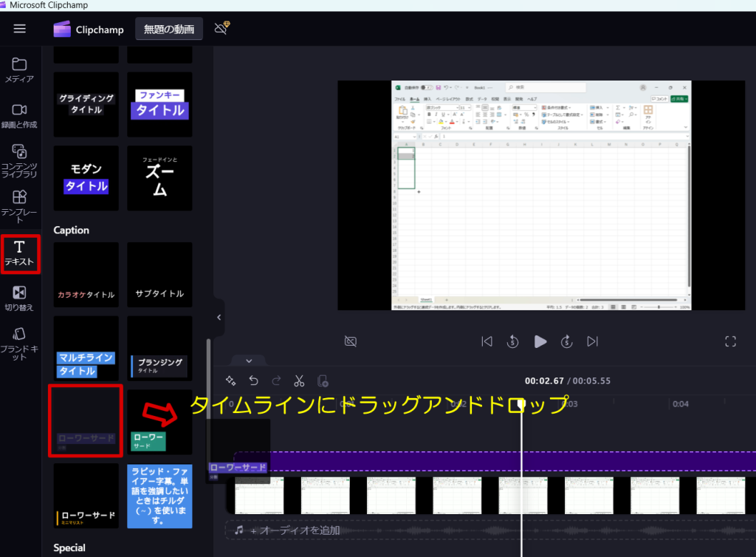Toggle captions off icon below preview
The height and width of the screenshot is (557, 756).
[351, 341]
